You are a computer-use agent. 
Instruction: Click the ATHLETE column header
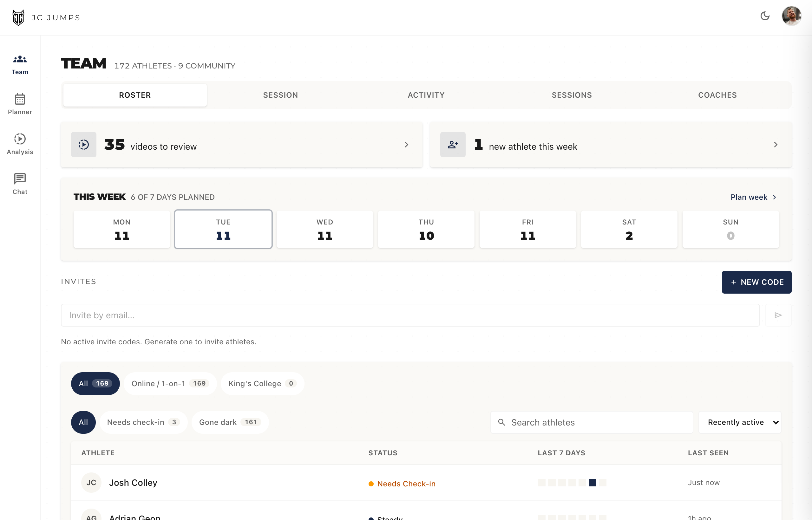coord(98,453)
